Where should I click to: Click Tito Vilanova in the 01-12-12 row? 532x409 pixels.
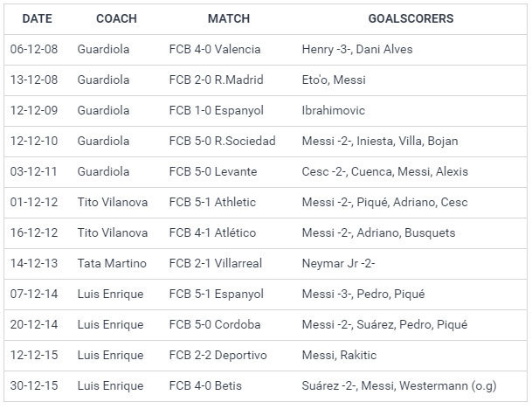pos(113,203)
